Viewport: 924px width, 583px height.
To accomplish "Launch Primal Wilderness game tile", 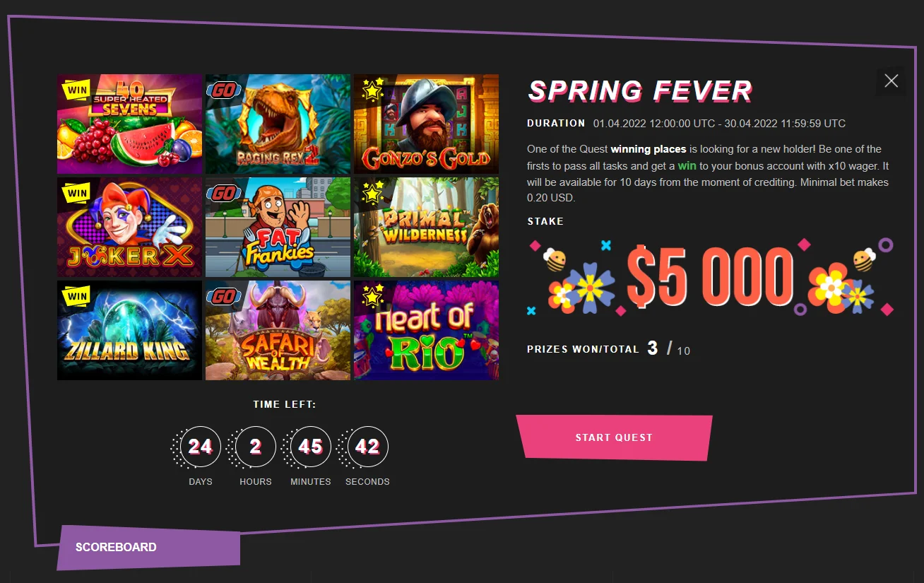I will (427, 227).
